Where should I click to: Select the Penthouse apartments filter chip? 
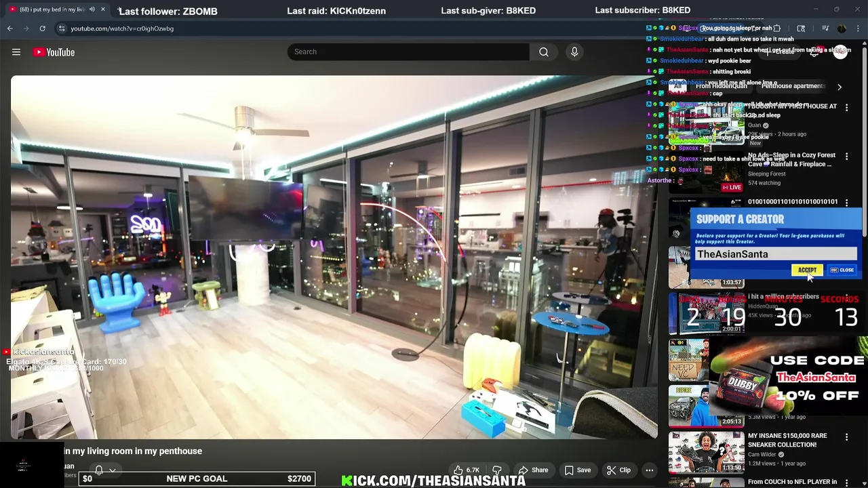click(793, 86)
